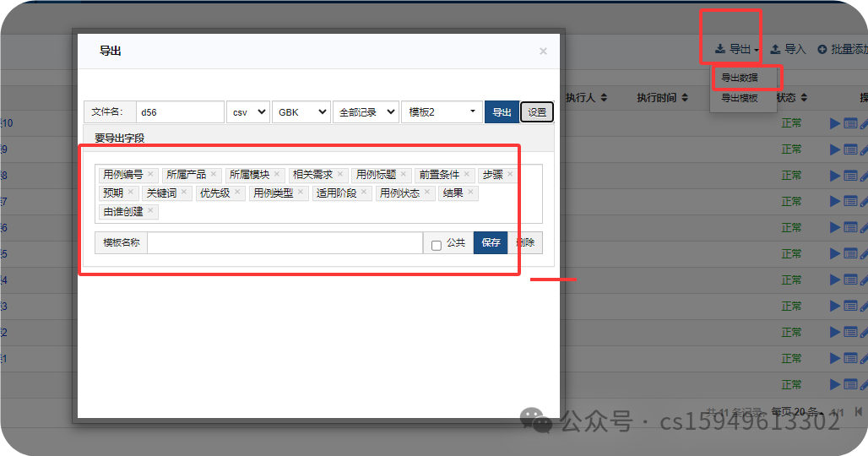The height and width of the screenshot is (456, 868).
Task: Sort by the 执行人 column
Action: (x=586, y=97)
